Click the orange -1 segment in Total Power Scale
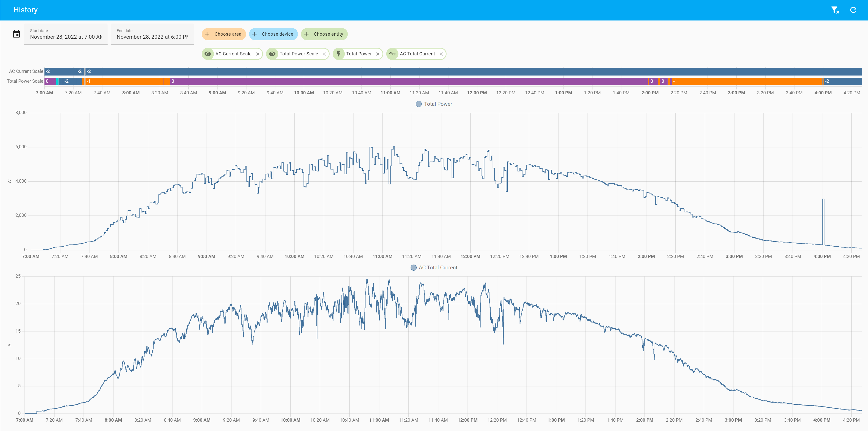Screen dimensions: 868x431 point(125,81)
